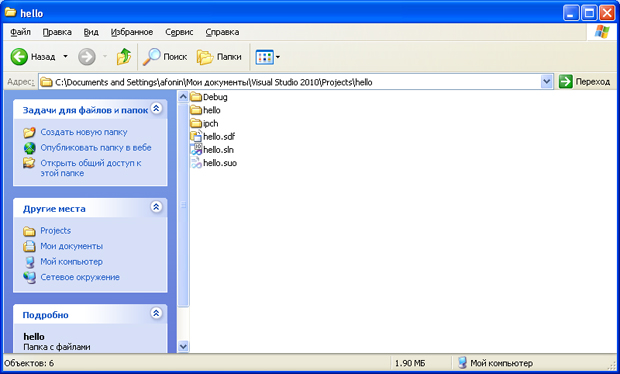This screenshot has height=374, width=620.
Task: Toggle the Folders pane button
Action: pos(219,57)
